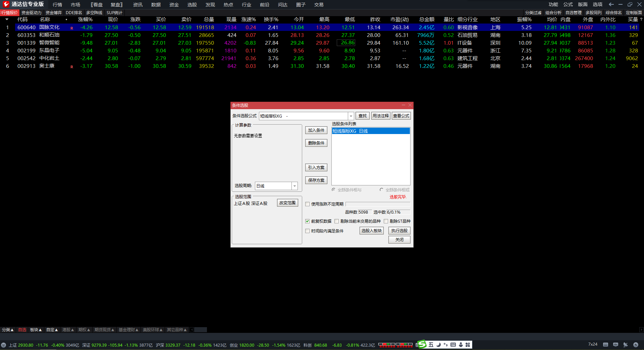Select 短线指标XG 日线 in the condition list
Screen dimensions: 644x350
(371, 131)
